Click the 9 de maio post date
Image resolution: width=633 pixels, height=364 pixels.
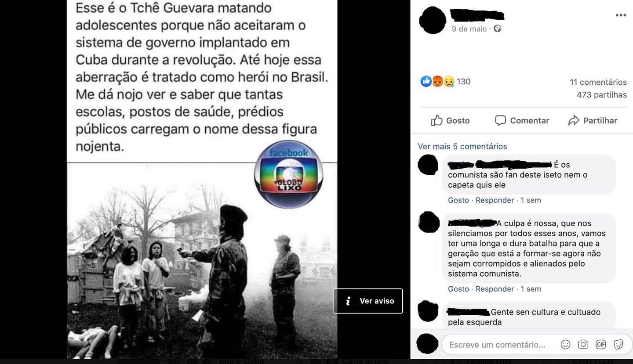469,29
